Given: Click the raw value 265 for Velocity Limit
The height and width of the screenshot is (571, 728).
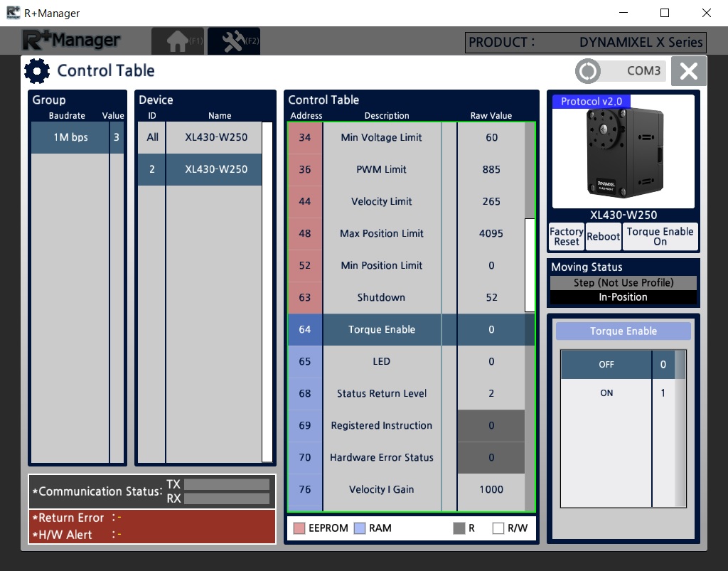Looking at the screenshot, I should 491,201.
